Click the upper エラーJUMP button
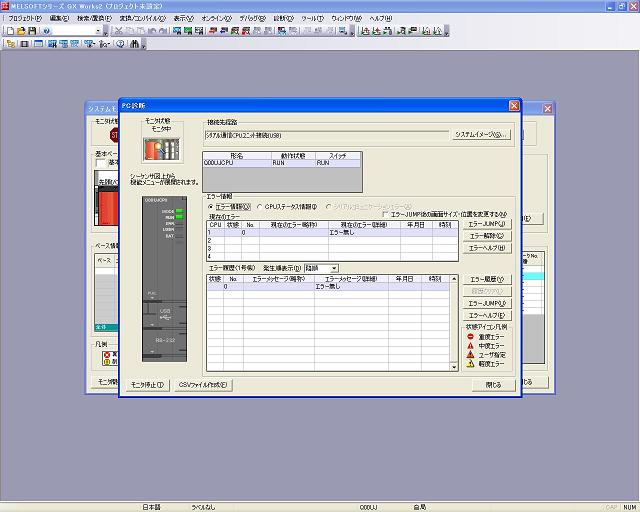Screen dimensions: 640x512 click(487, 224)
